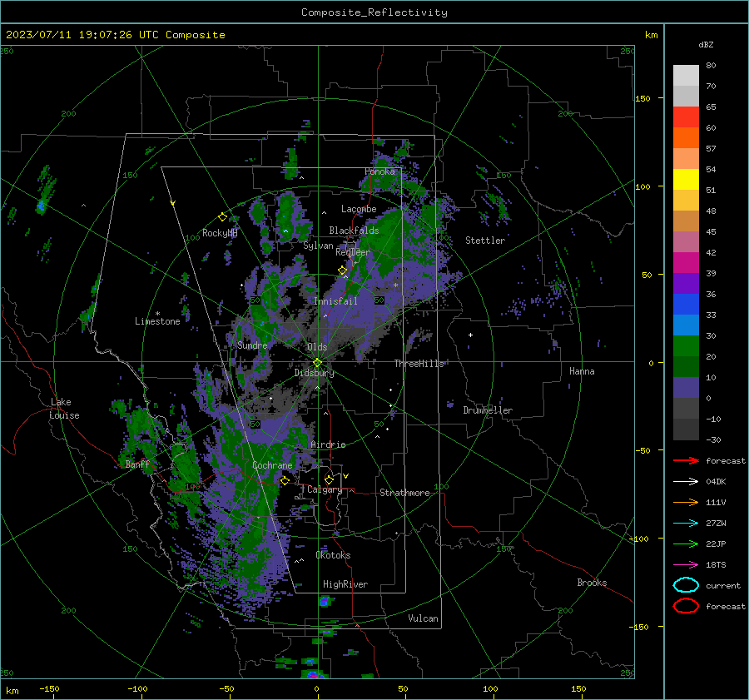Click the green 22JP arrow icon
This screenshot has width=749, height=700.
(x=686, y=544)
